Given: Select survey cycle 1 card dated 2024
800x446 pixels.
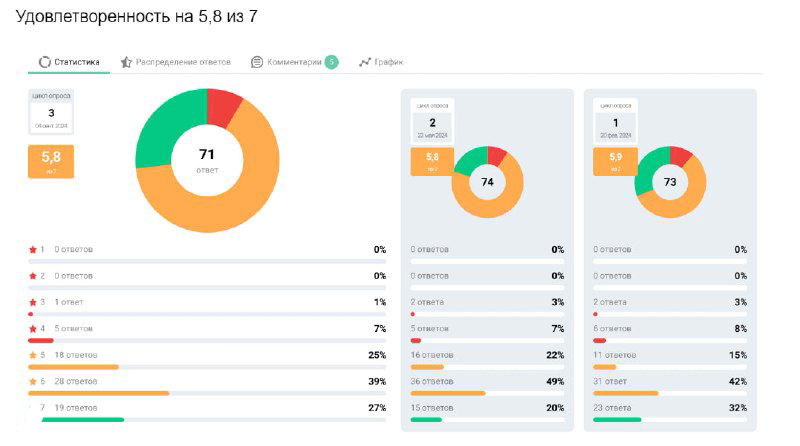Looking at the screenshot, I should [615, 122].
